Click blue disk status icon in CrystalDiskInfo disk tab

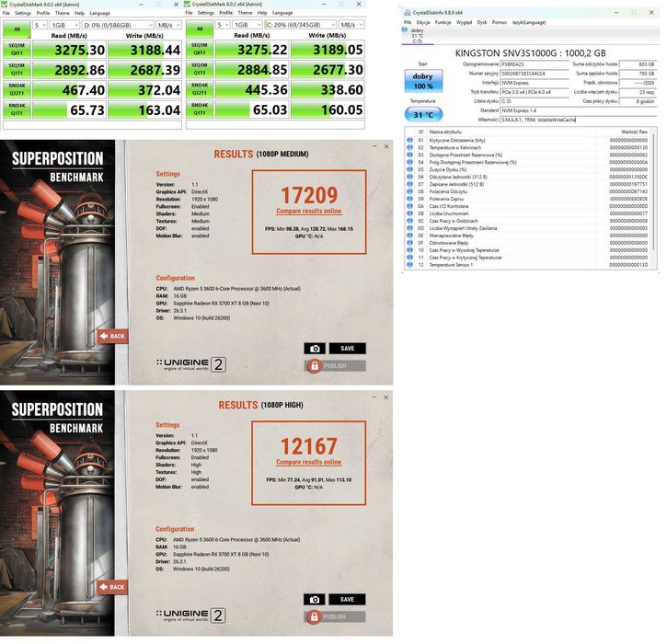[x=405, y=29]
